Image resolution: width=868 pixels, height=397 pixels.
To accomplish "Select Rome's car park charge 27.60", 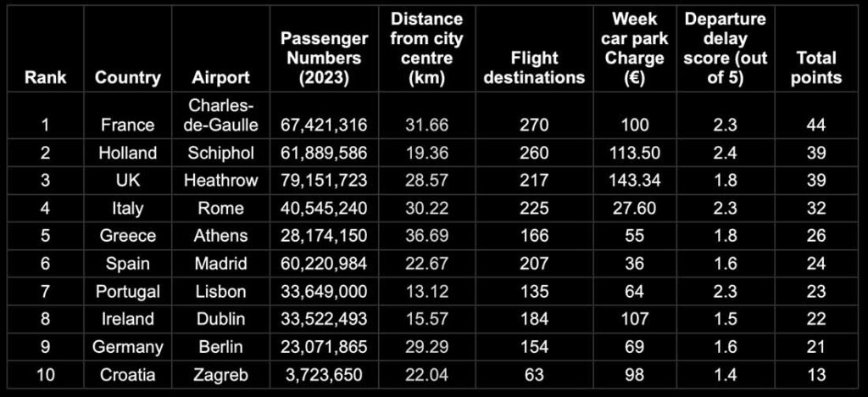I will 634,208.
